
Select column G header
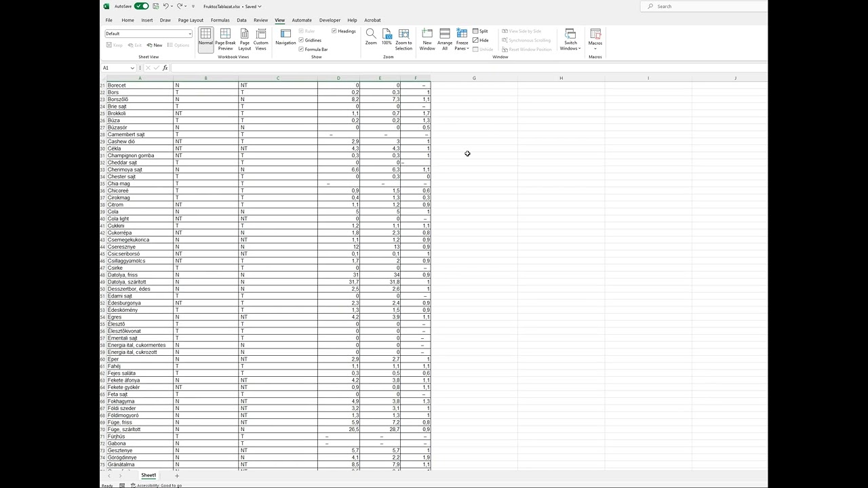point(474,78)
